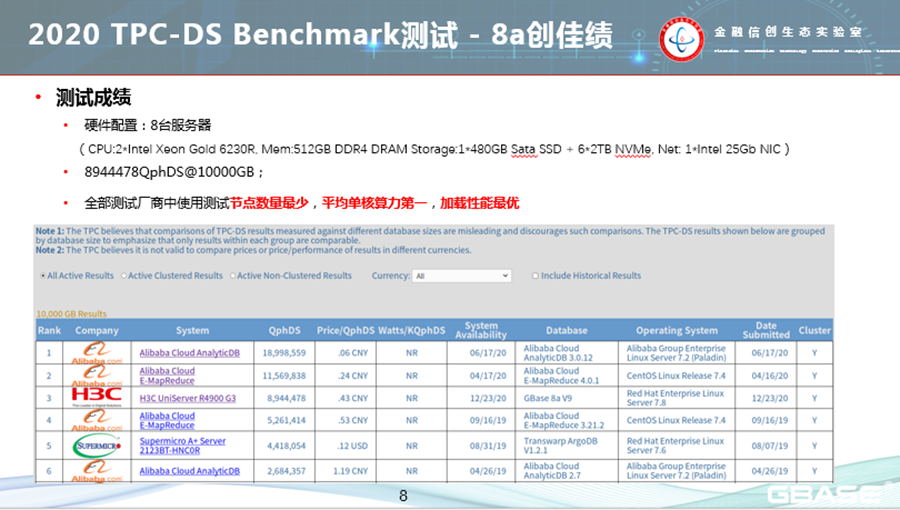This screenshot has width=900, height=510.
Task: Click the 硬件配置:8台服务器 bullet
Action: coord(148,125)
